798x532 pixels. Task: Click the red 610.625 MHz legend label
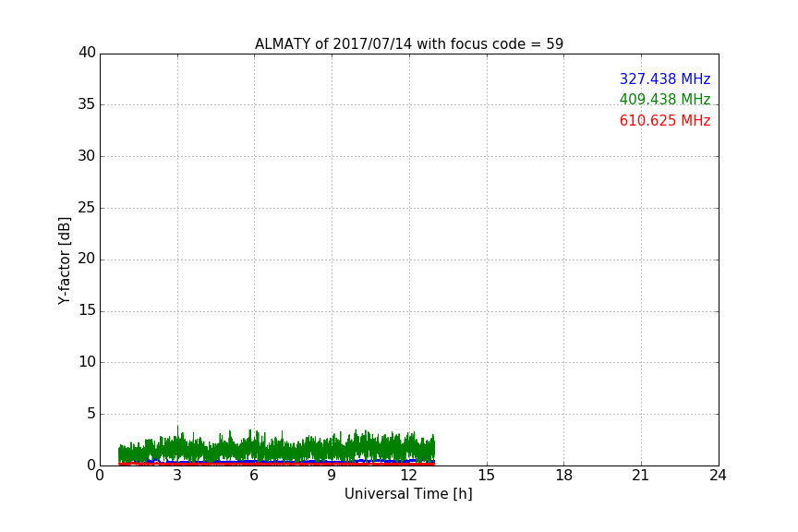pyautogui.click(x=665, y=121)
